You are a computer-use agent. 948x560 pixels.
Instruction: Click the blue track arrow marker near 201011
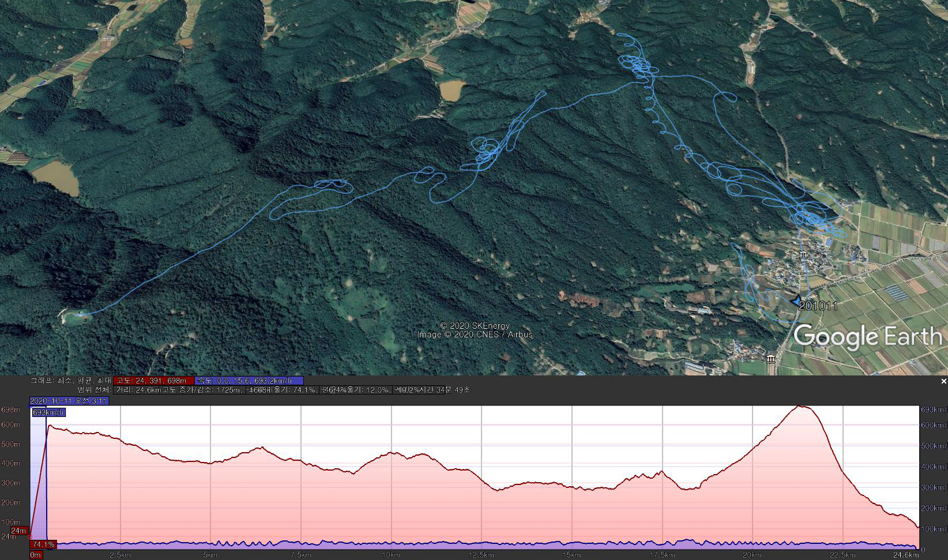coord(796,300)
